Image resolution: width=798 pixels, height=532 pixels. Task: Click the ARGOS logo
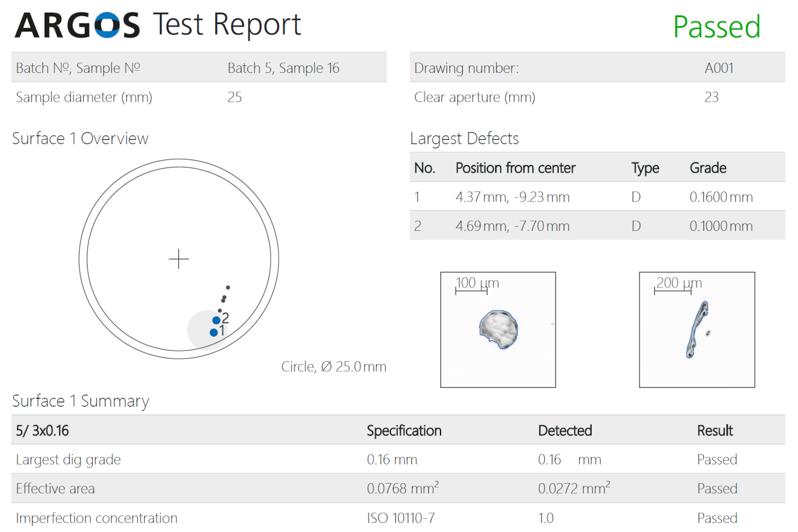click(78, 25)
